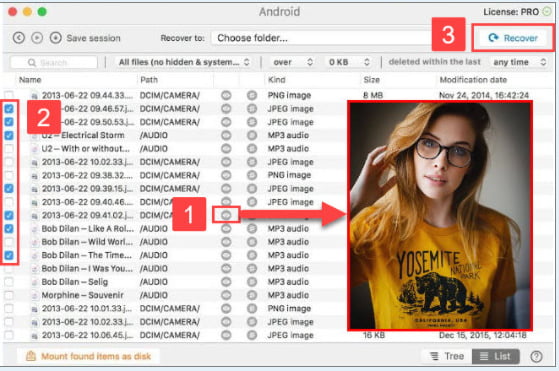Open the 0 KB size dropdown
This screenshot has height=371, width=559.
(x=349, y=62)
